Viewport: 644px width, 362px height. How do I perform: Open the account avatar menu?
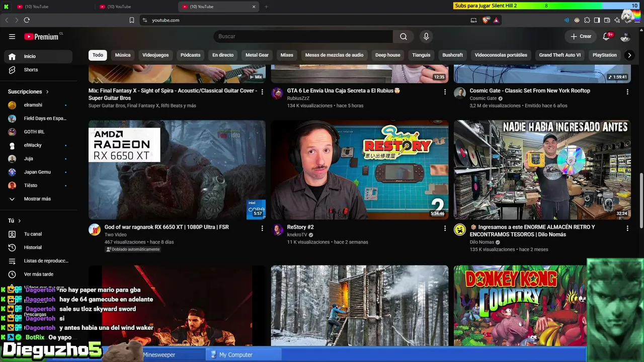click(625, 37)
